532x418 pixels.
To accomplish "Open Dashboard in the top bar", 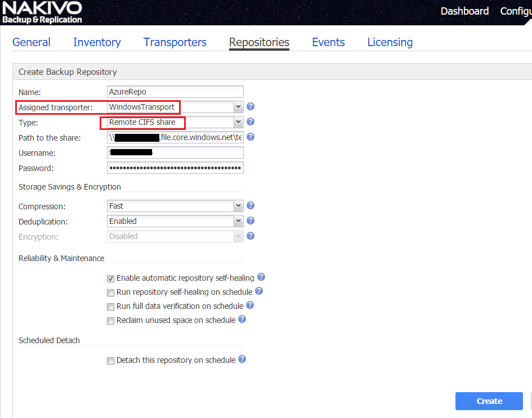I will pos(465,11).
